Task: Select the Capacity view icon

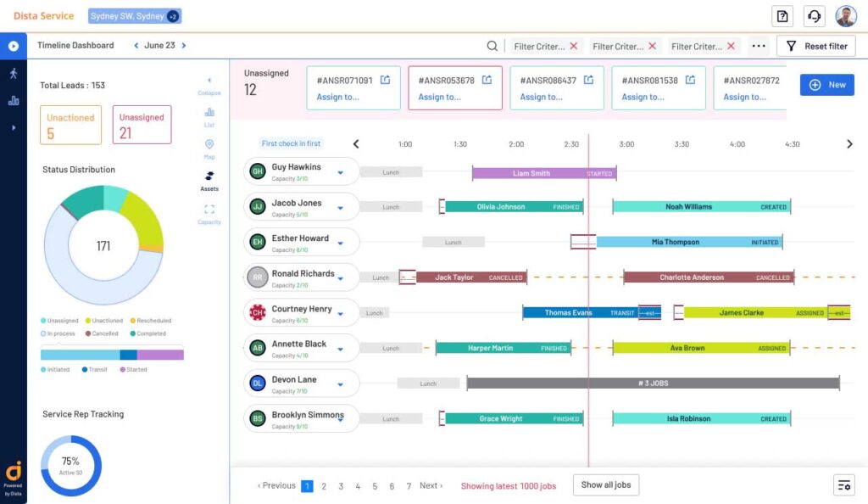Action: pyautogui.click(x=209, y=210)
